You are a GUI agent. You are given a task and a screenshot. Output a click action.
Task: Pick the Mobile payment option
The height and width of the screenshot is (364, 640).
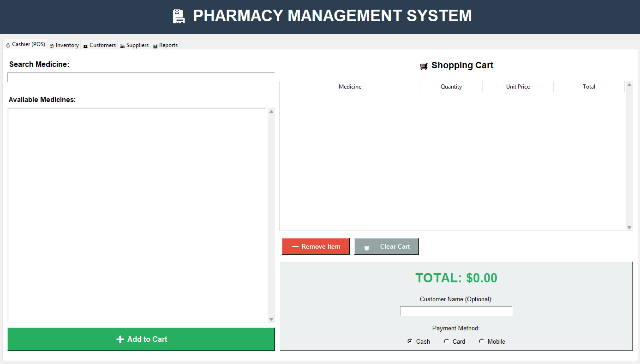[x=481, y=341]
